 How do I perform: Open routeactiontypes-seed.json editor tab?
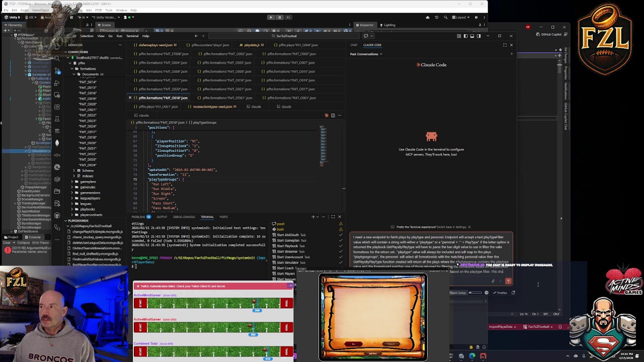[212, 107]
